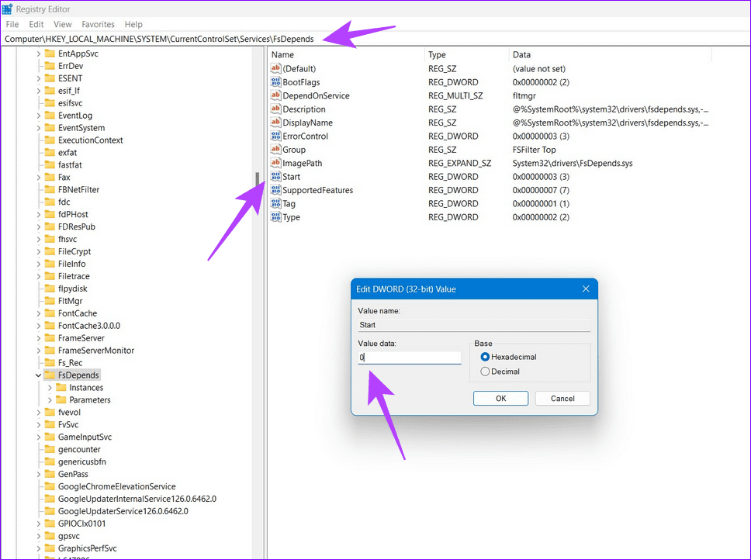Open the Edit menu
This screenshot has width=751, height=560.
36,24
